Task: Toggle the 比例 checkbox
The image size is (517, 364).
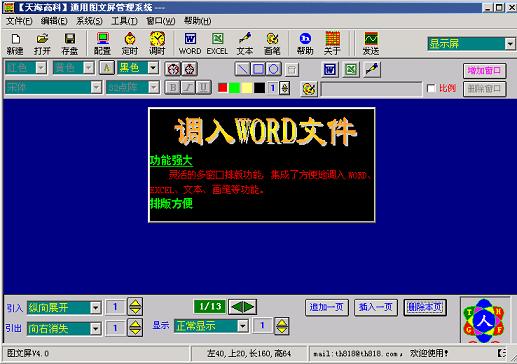Action: (431, 88)
